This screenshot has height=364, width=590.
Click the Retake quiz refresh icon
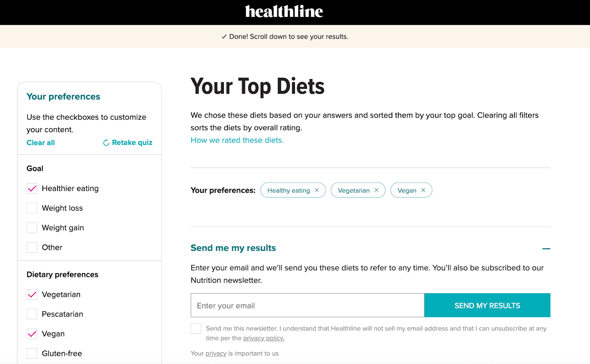(x=106, y=143)
